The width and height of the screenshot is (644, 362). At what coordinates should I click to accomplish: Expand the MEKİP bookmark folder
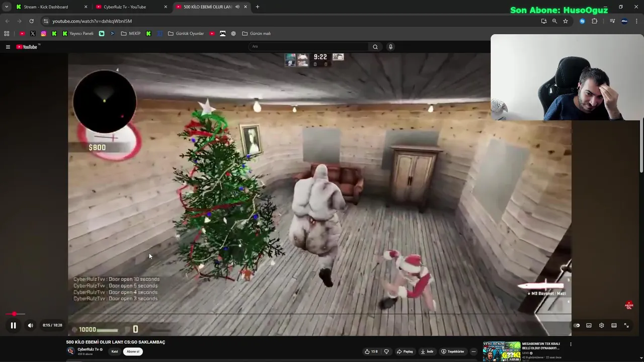(x=131, y=34)
